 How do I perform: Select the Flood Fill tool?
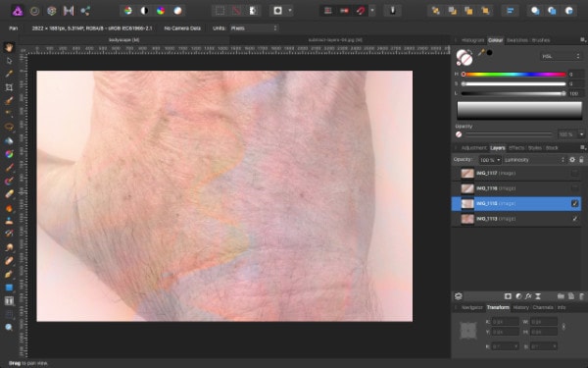[9, 140]
